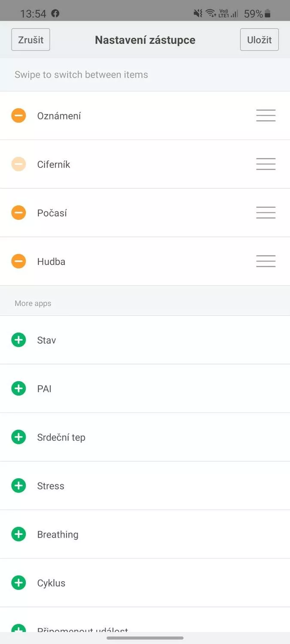Add Stav with the green plus icon

pyautogui.click(x=18, y=340)
